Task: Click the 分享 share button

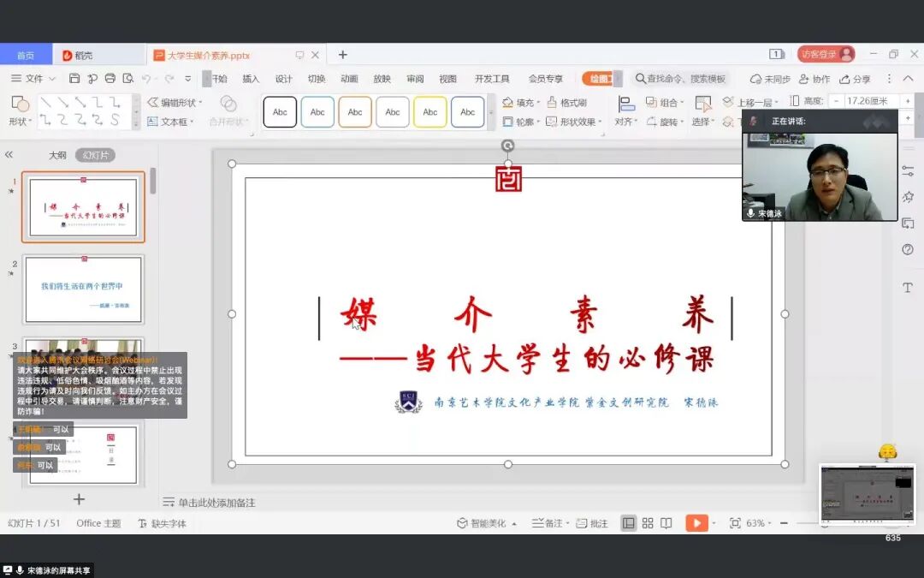Action: tap(857, 78)
